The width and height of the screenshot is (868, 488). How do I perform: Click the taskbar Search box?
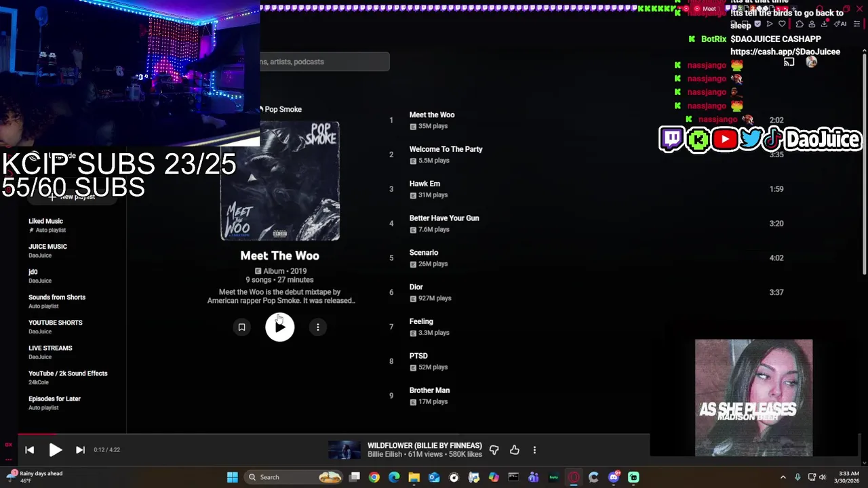[x=293, y=477]
